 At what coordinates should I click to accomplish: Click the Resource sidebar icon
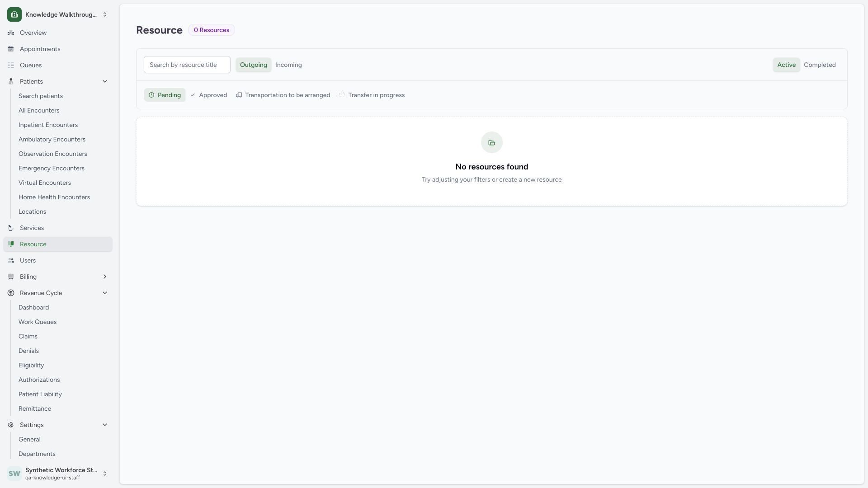point(11,244)
